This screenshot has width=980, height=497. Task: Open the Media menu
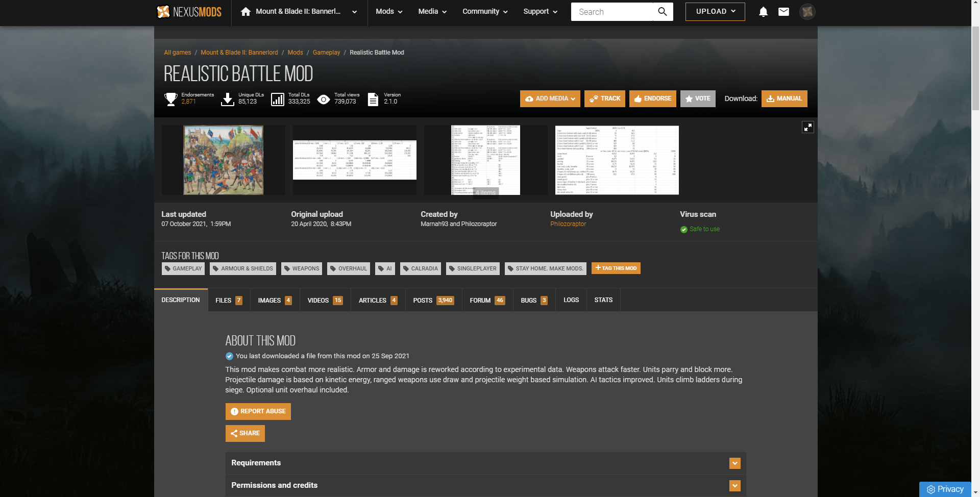tap(432, 12)
